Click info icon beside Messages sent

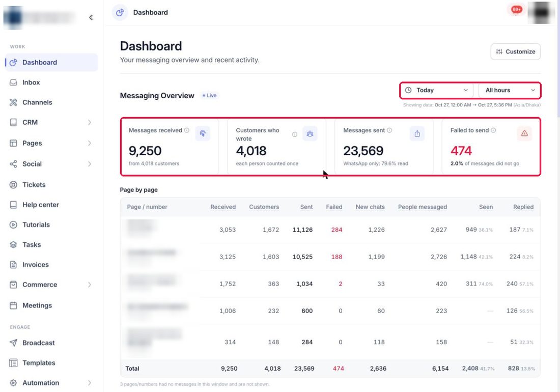coord(389,130)
